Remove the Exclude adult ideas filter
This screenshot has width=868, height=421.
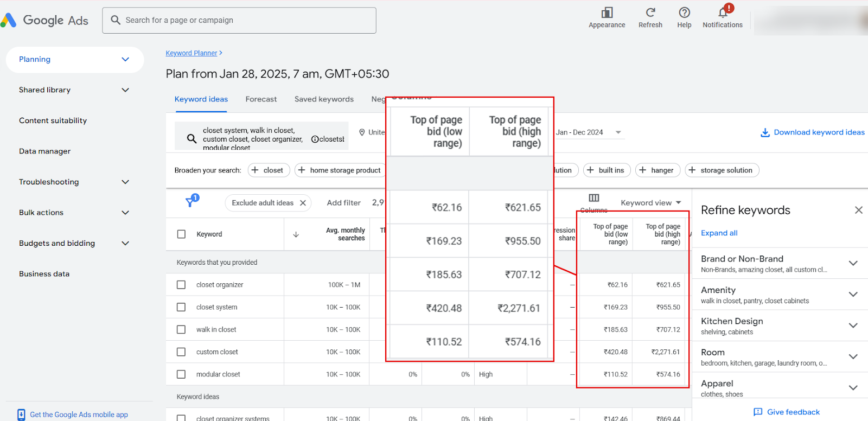[303, 203]
